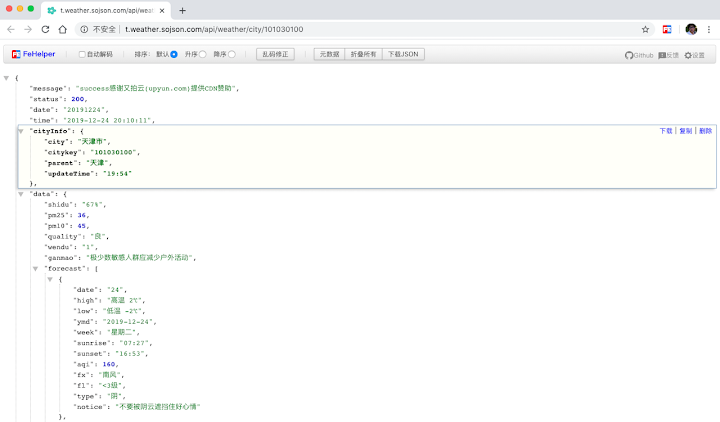The height and width of the screenshot is (422, 720).
Task: Click the "message" key text
Action: [47, 89]
